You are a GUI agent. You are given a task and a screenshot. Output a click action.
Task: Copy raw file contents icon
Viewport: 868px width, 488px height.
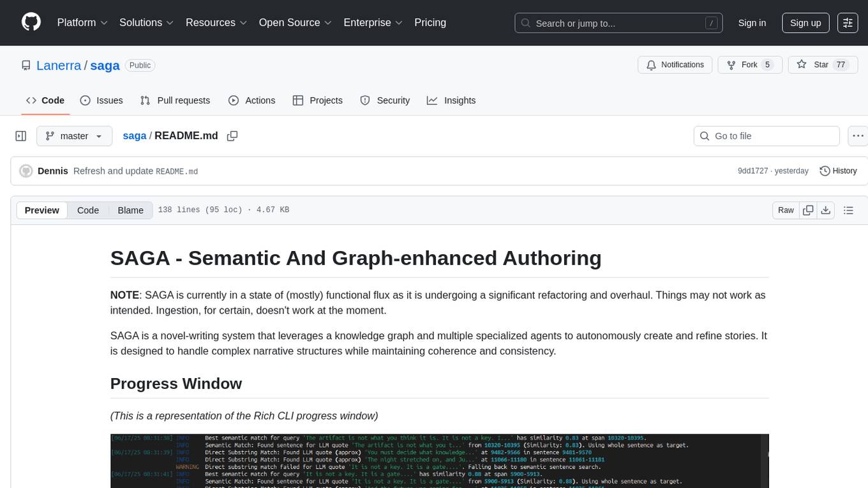coord(808,210)
